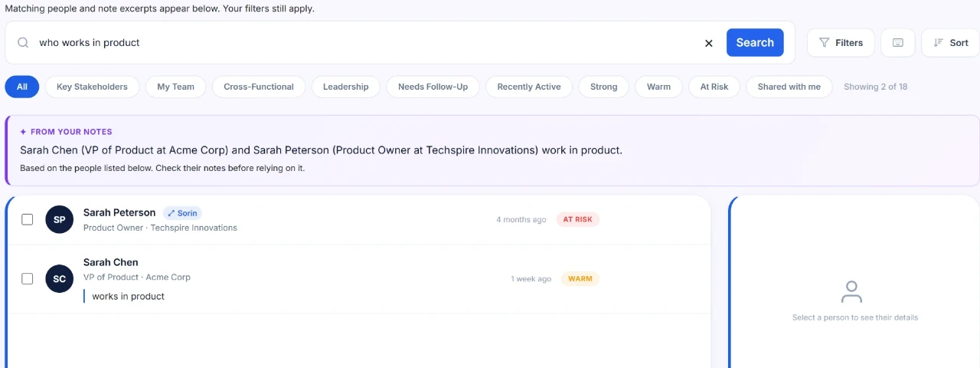Select the All filter chip
980x368 pixels.
pyautogui.click(x=22, y=87)
